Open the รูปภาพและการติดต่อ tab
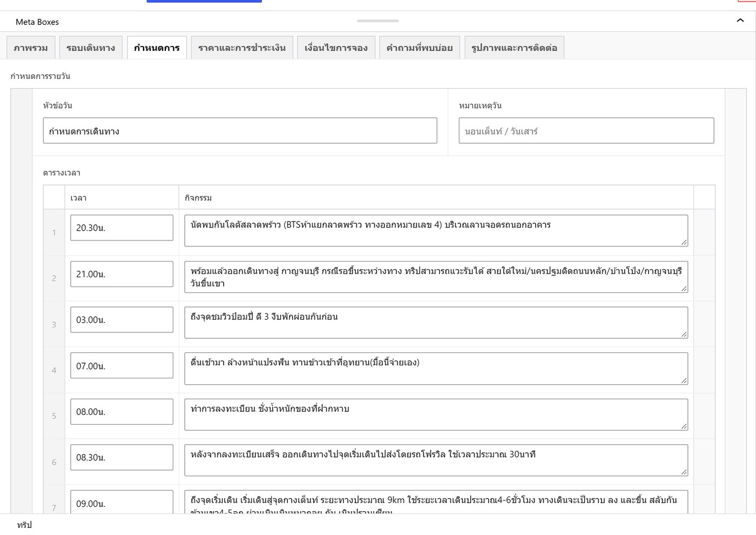The width and height of the screenshot is (756, 535). point(514,48)
